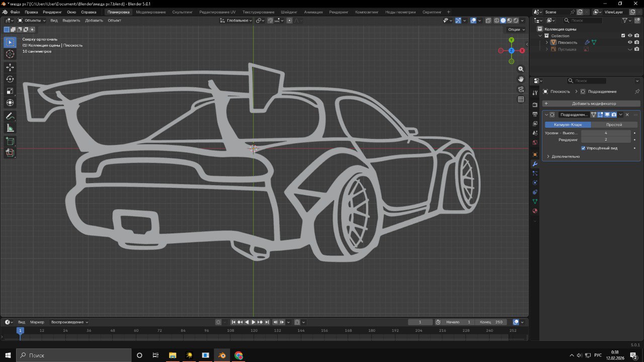Select the Annotate pencil tool

10,116
